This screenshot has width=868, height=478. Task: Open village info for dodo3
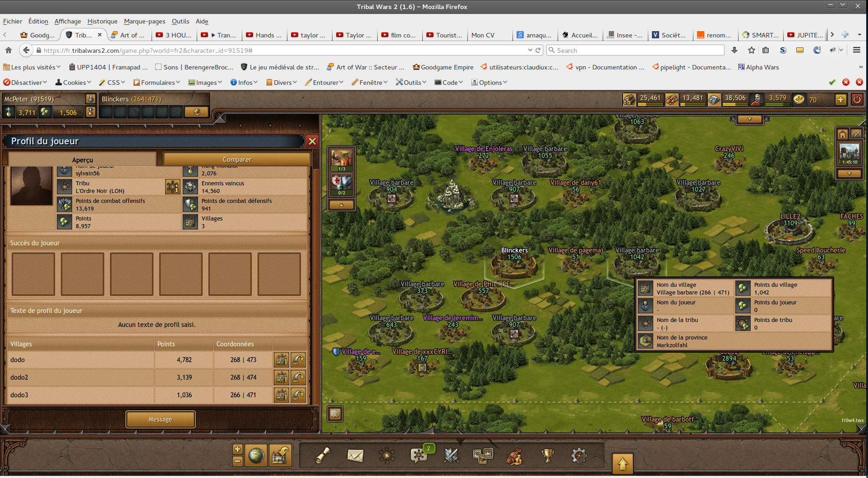coord(281,395)
